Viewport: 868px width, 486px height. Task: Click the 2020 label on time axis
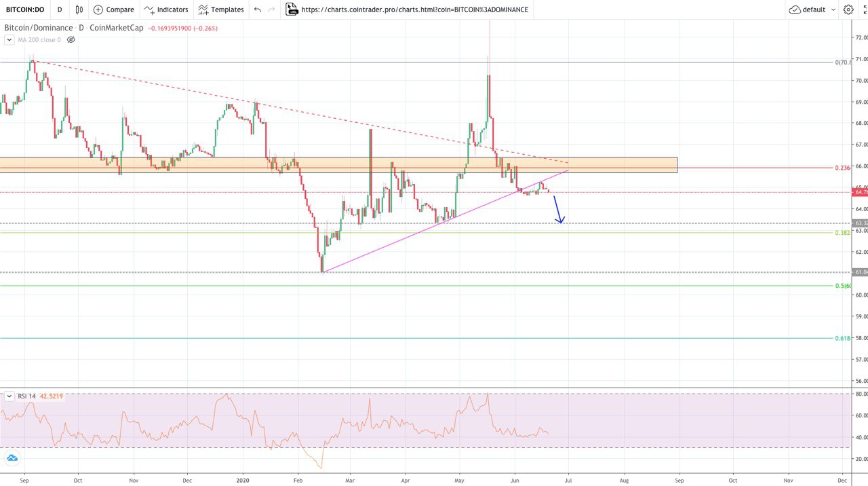[242, 479]
